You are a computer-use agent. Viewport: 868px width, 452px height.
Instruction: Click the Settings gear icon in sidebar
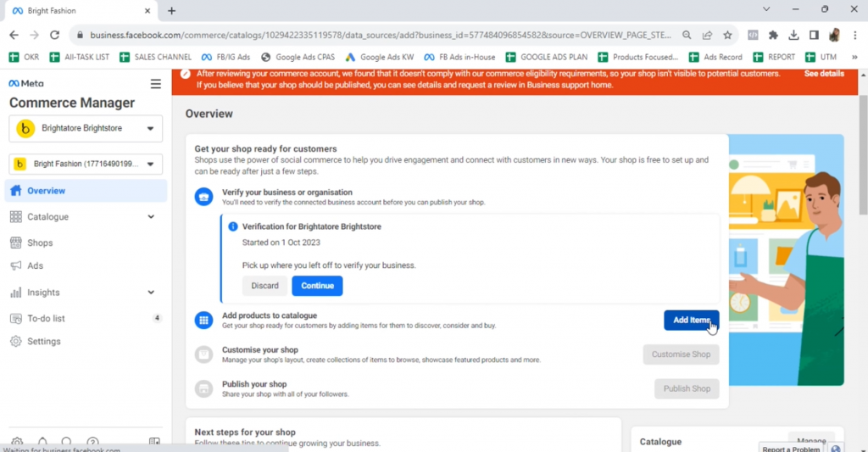click(15, 341)
